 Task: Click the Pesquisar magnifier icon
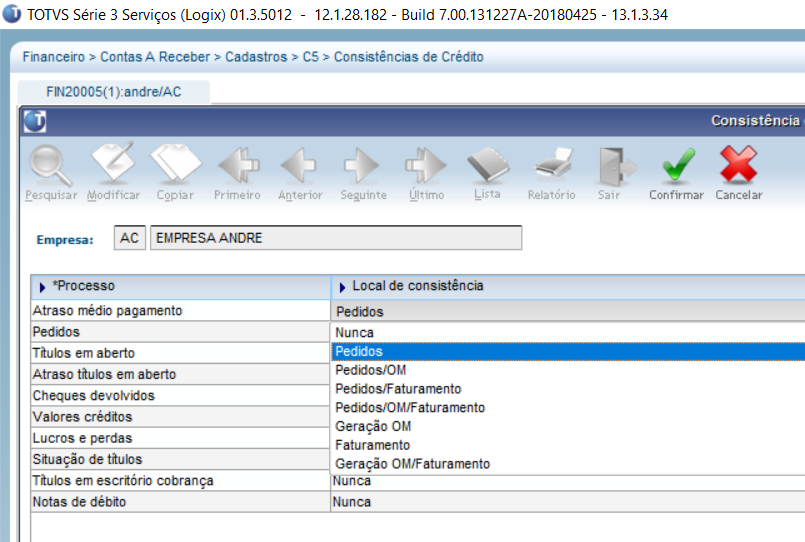pyautogui.click(x=50, y=165)
